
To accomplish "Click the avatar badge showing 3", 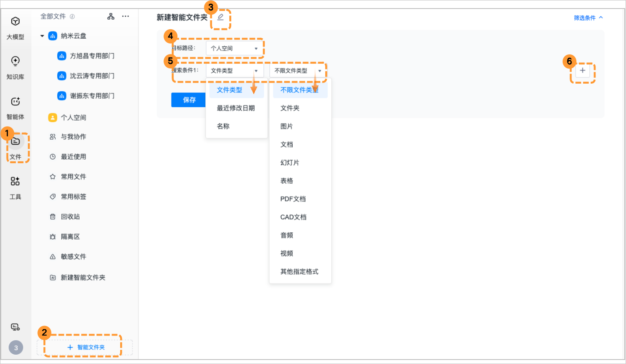I will pos(16,347).
